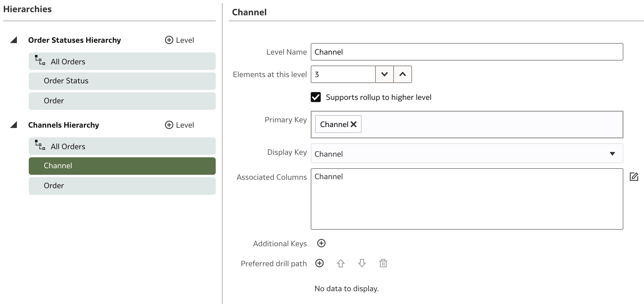Move preferred drill path down
Screen dimensions: 644x304
362,263
